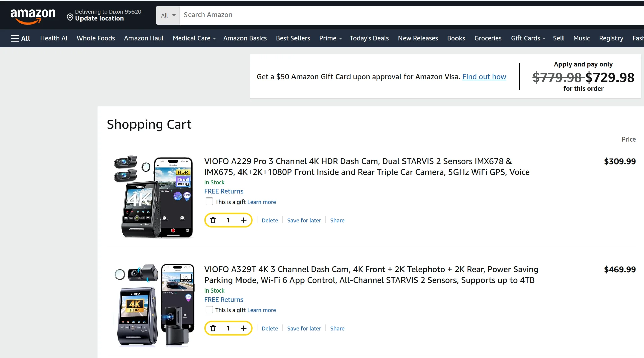The image size is (644, 358).
Task: Open the search category All dropdown
Action: coord(168,15)
